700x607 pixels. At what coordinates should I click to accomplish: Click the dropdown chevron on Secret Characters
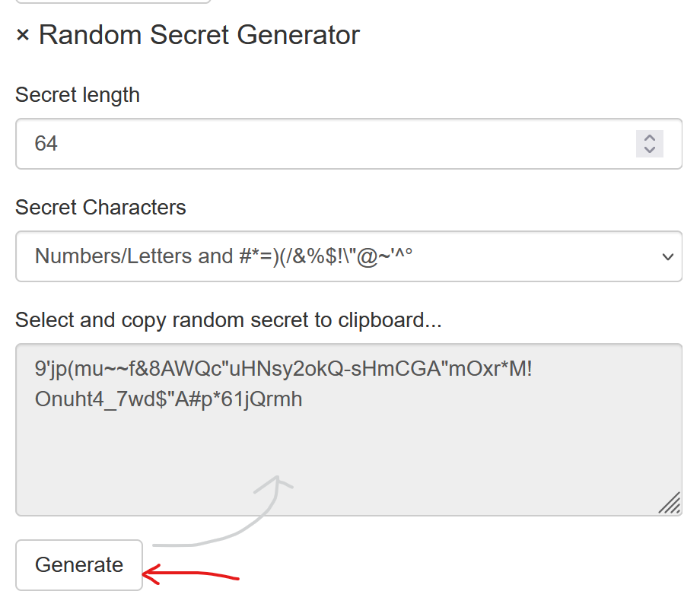click(668, 256)
